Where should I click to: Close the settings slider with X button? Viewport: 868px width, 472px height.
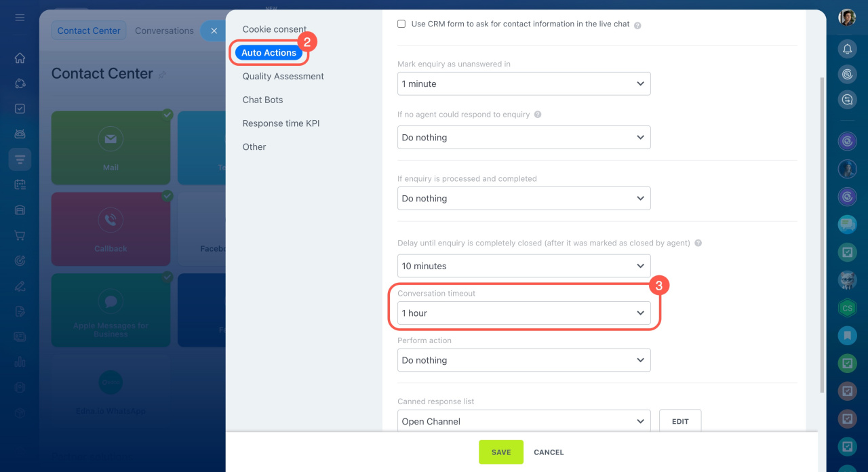214,31
